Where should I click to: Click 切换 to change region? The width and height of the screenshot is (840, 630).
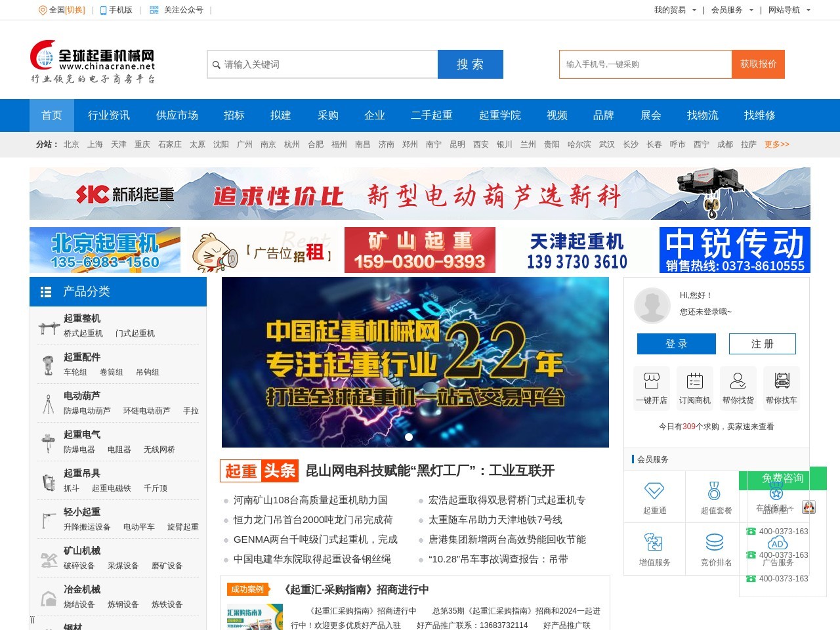pos(75,10)
